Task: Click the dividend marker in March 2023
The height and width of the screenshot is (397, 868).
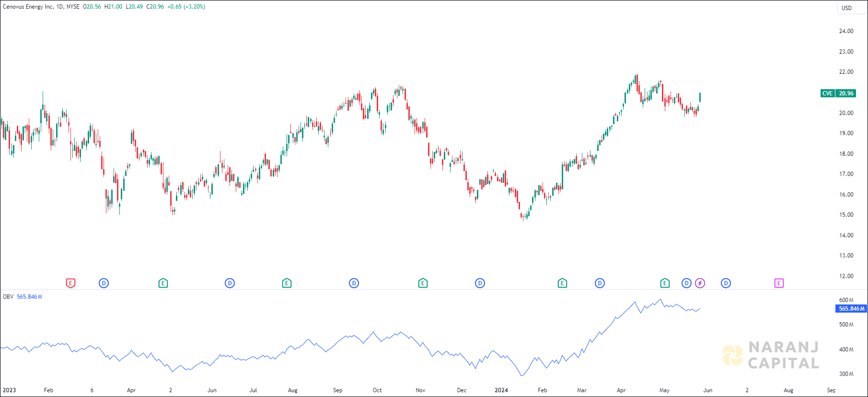Action: (104, 283)
